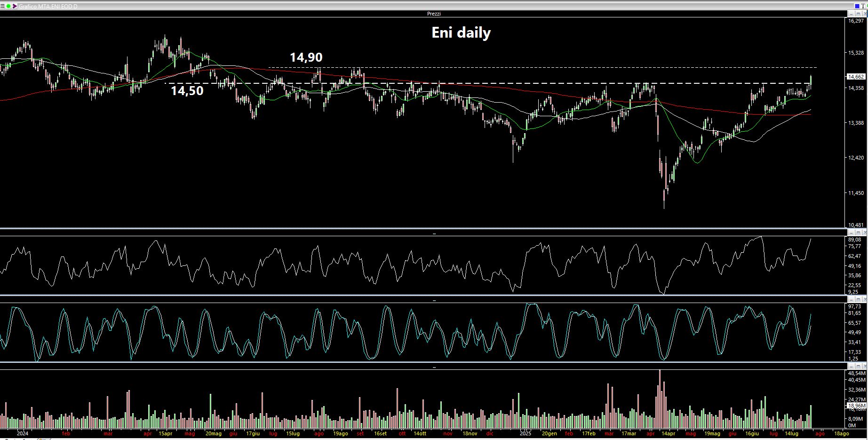This screenshot has width=868, height=440.
Task: Open the hamburger menu in chart title bar
Action: click(2, 6)
